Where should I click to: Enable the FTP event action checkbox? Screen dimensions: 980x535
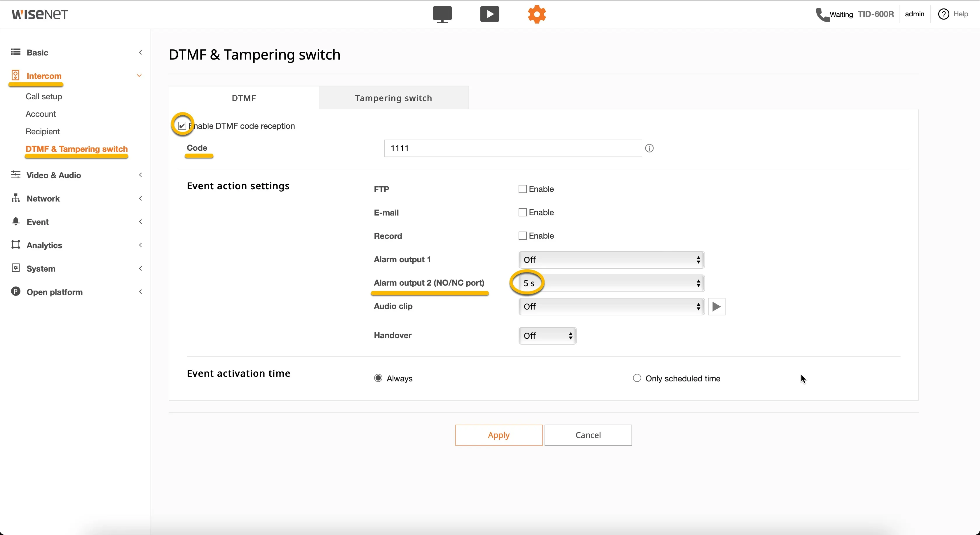click(522, 189)
